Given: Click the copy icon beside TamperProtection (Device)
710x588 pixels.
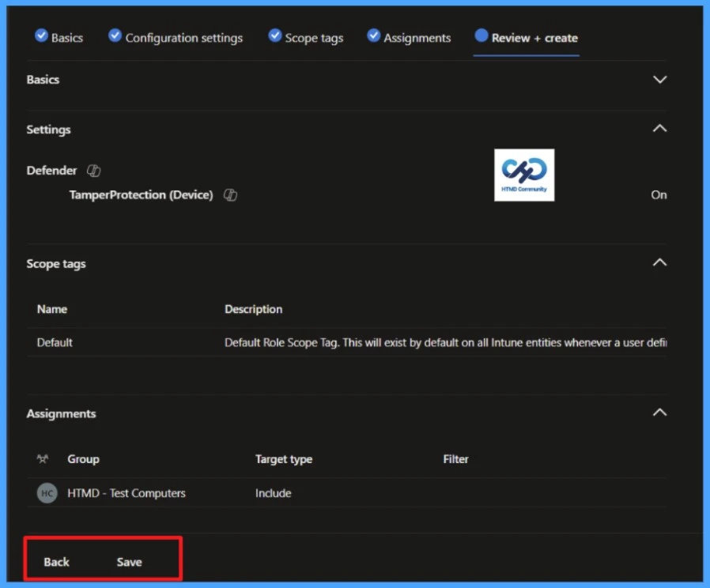Looking at the screenshot, I should click(230, 194).
